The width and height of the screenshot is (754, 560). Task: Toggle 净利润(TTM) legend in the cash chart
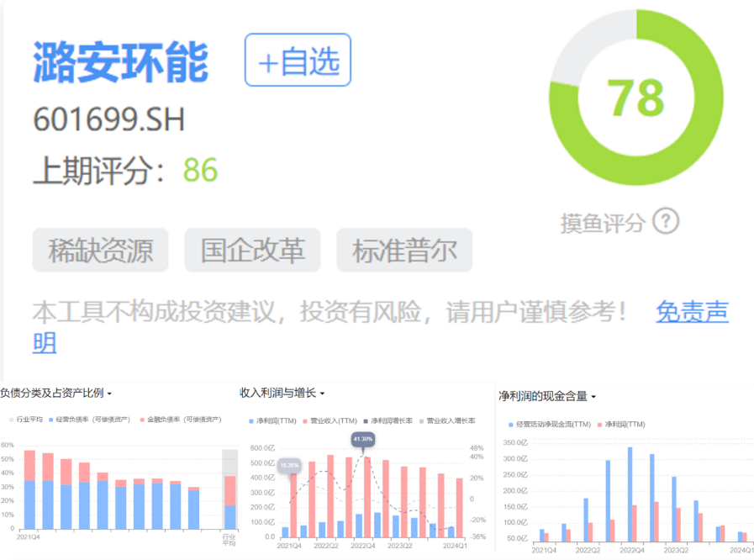[621, 425]
